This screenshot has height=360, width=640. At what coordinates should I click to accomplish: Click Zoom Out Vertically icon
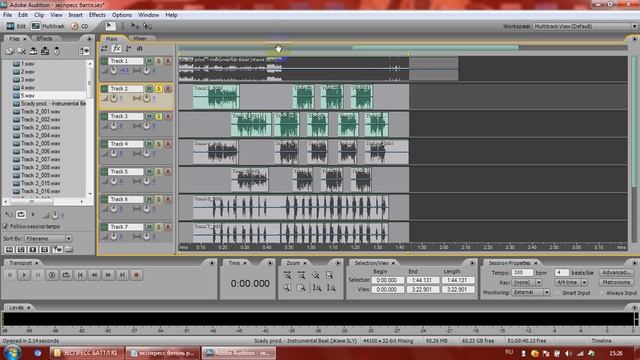coord(331,288)
